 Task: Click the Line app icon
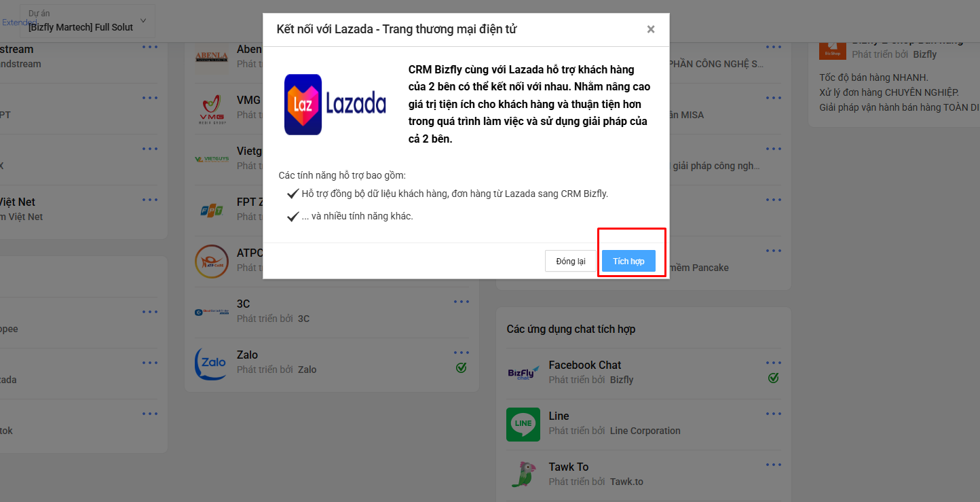[523, 425]
